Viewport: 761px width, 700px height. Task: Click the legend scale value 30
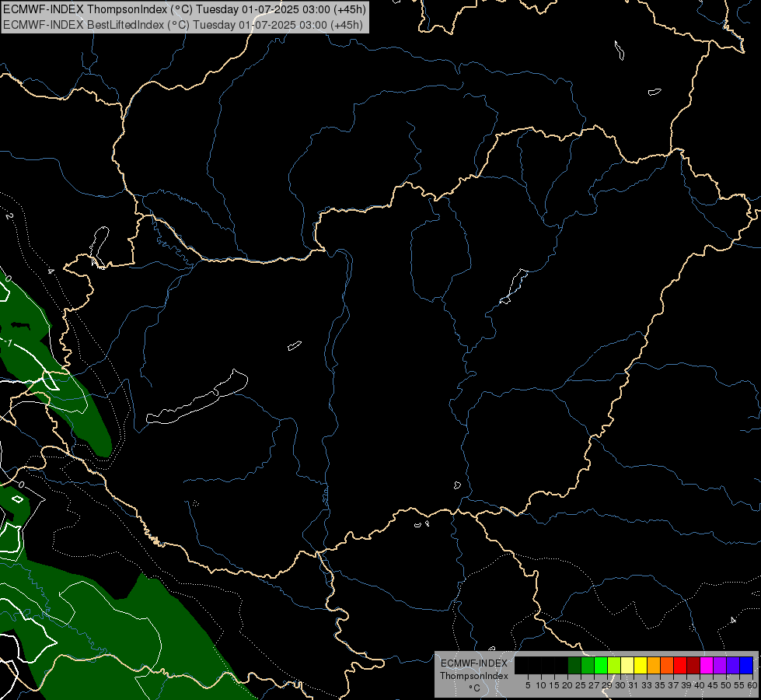(x=621, y=685)
